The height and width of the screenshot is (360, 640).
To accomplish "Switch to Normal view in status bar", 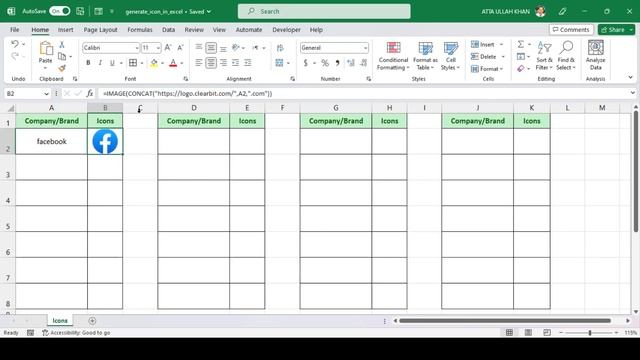I will pos(509,333).
